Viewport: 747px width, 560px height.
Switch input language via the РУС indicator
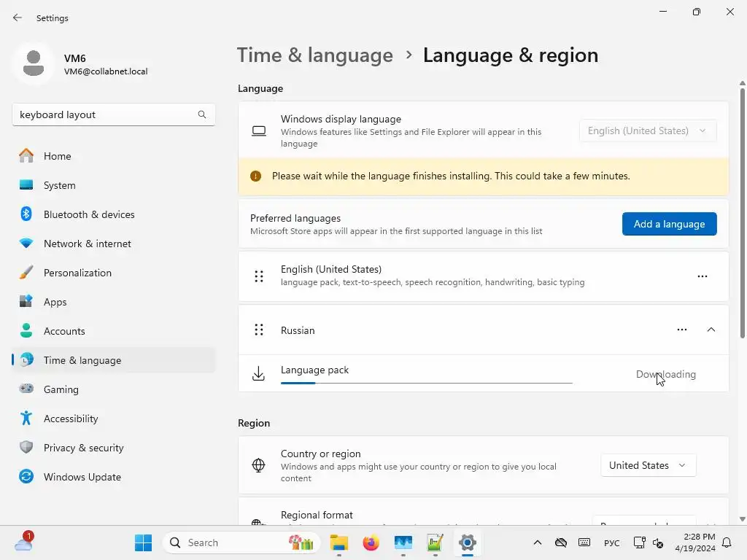coord(612,543)
